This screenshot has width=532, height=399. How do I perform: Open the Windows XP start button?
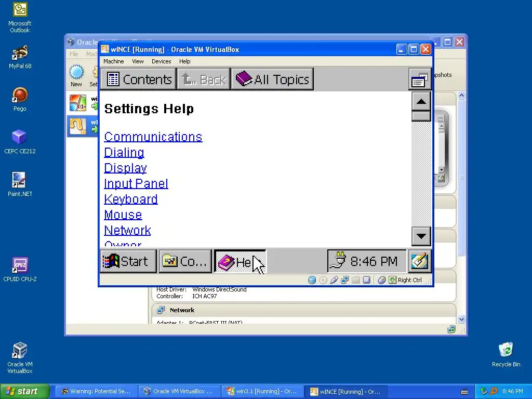[24, 391]
